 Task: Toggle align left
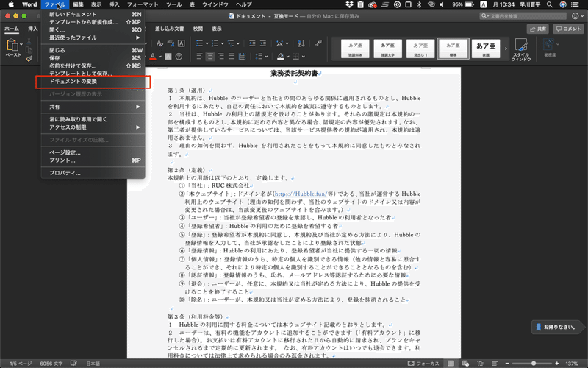click(199, 57)
